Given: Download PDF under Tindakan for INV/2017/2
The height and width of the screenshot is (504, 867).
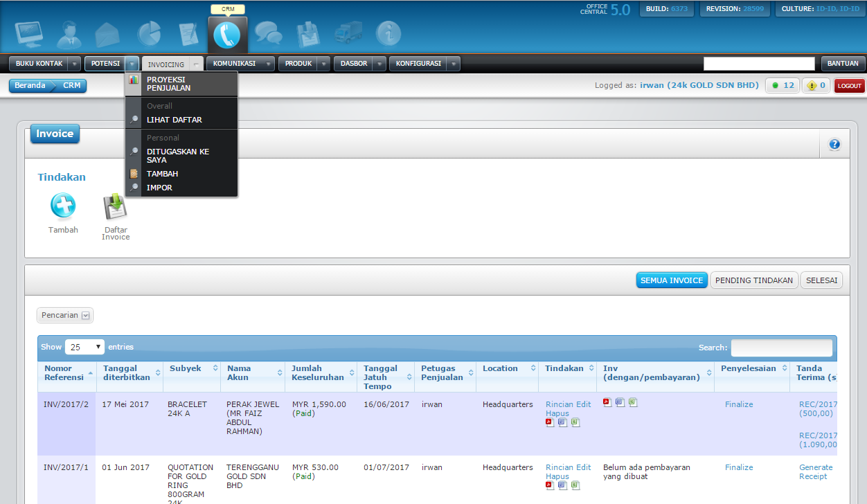Looking at the screenshot, I should click(x=550, y=423).
